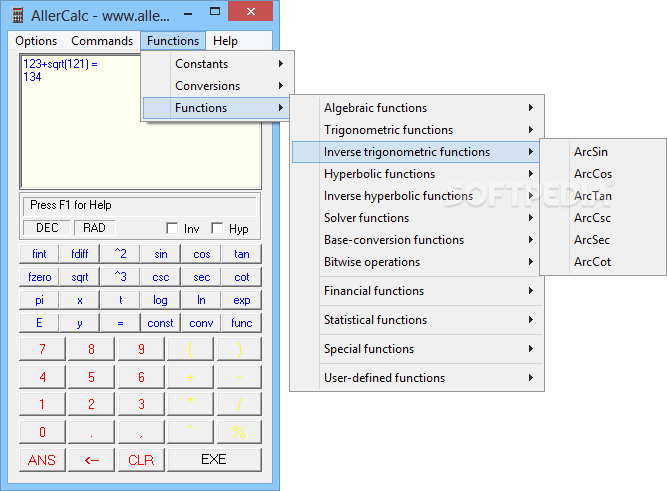Open the Help menu
This screenshot has height=491, width=667.
point(225,41)
